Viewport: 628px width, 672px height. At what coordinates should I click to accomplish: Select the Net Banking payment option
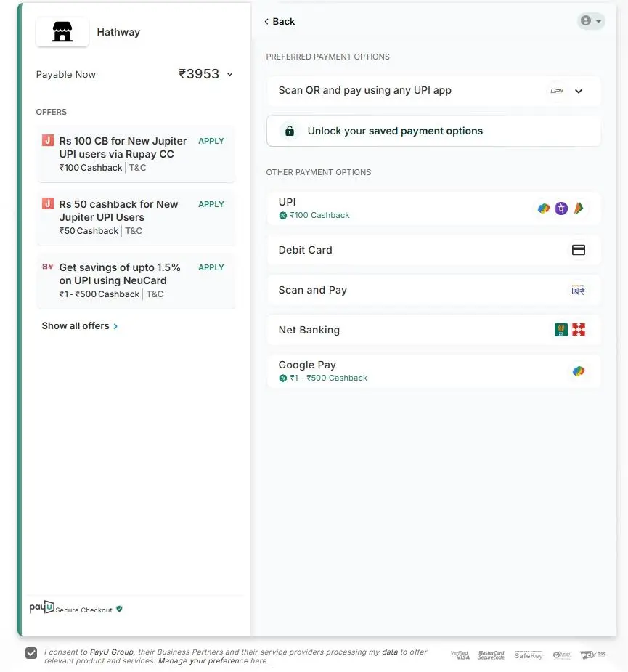309,330
